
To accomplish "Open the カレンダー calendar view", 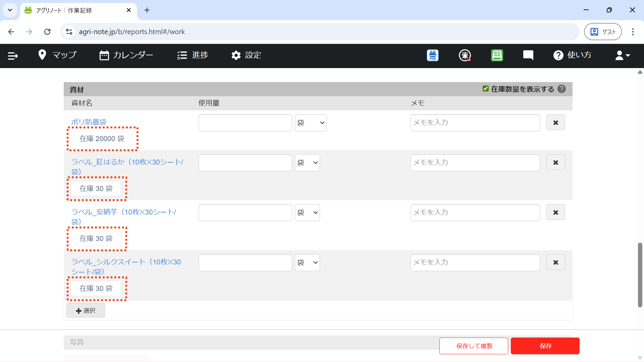I will coord(126,55).
